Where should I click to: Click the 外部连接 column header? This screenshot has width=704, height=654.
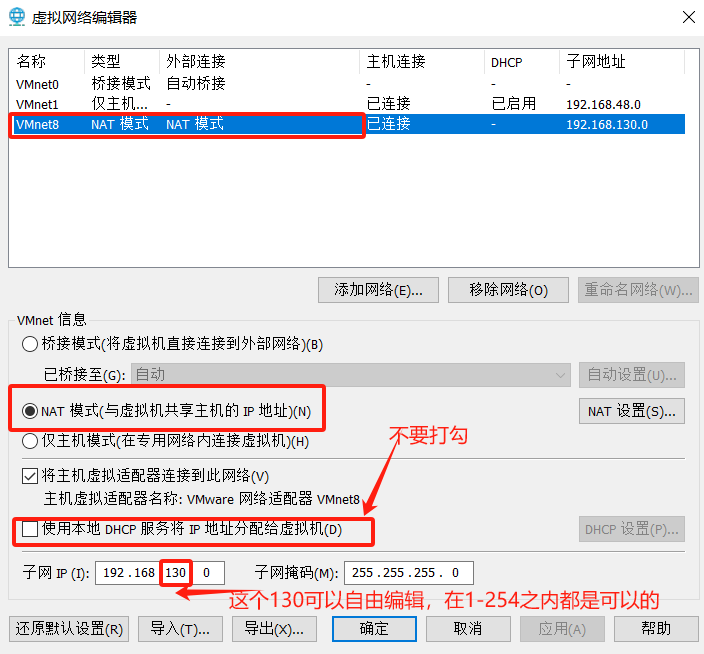260,61
